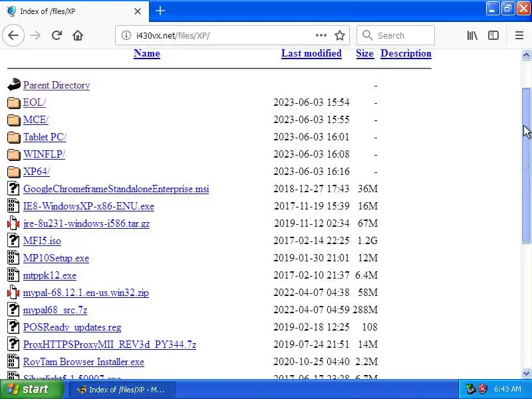Viewport: 532px width, 399px height.
Task: Click the MCE folder icon
Action: click(13, 120)
